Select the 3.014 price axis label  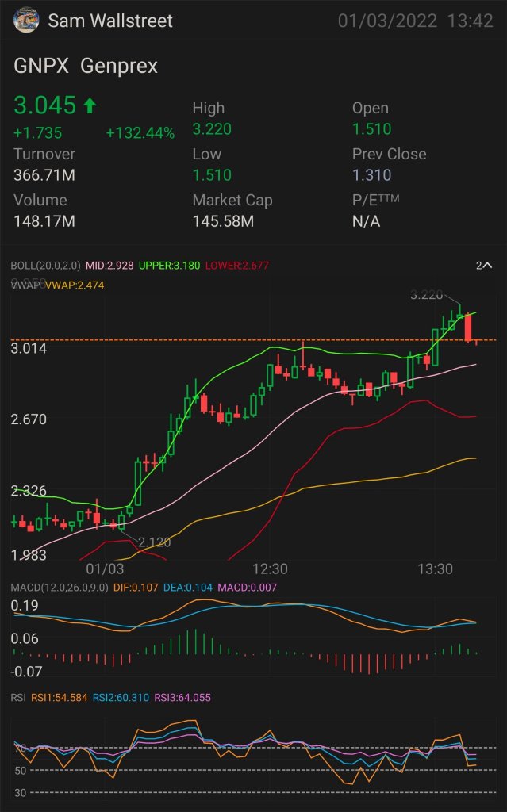[29, 348]
